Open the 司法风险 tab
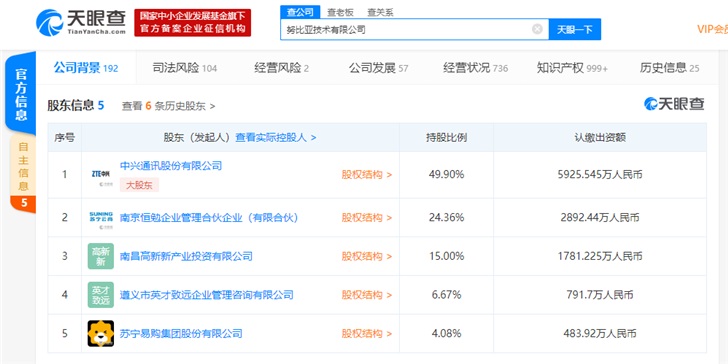 pyautogui.click(x=185, y=68)
